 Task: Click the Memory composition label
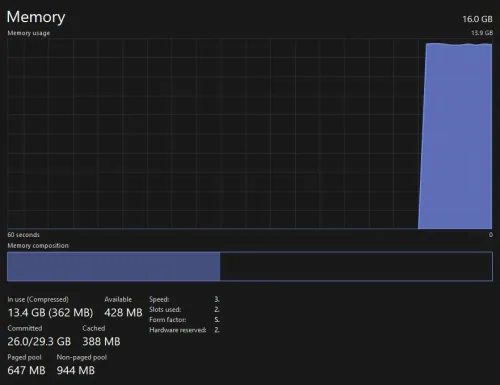pyautogui.click(x=38, y=246)
